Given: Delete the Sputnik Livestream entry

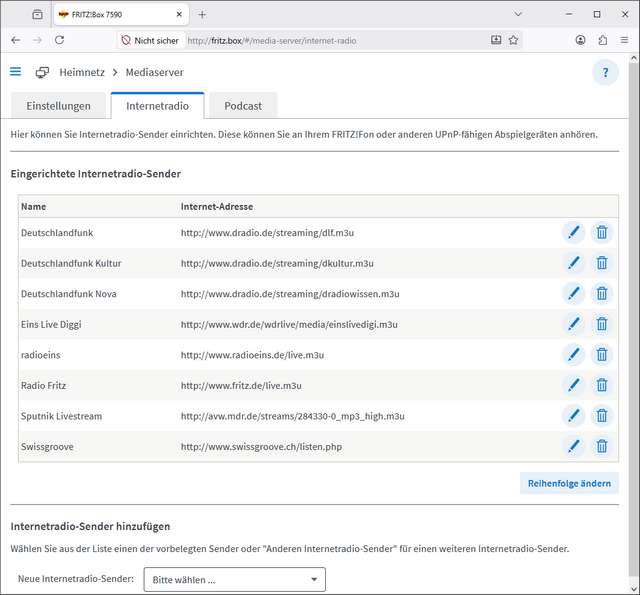Looking at the screenshot, I should pos(602,416).
